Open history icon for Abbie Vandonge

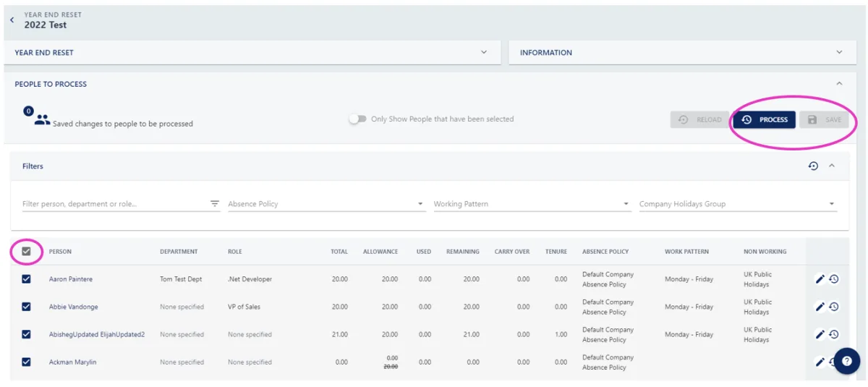pos(833,307)
